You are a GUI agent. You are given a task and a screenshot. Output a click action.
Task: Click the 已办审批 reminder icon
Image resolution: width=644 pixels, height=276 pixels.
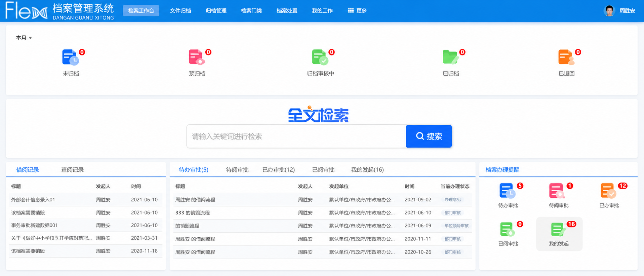(x=608, y=191)
